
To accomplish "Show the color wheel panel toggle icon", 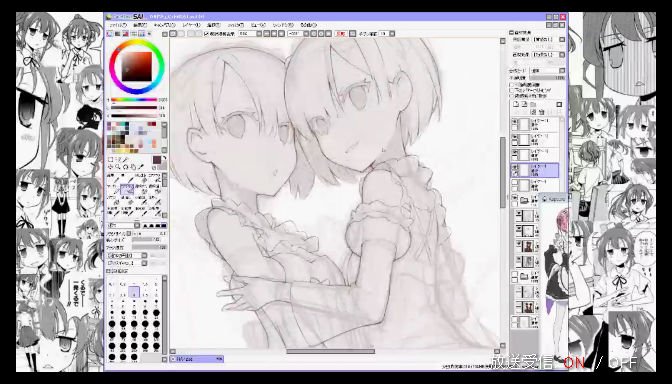I will [110, 33].
